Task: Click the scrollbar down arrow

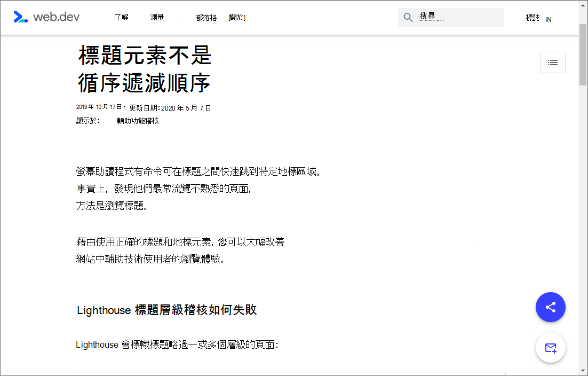Action: click(x=584, y=372)
